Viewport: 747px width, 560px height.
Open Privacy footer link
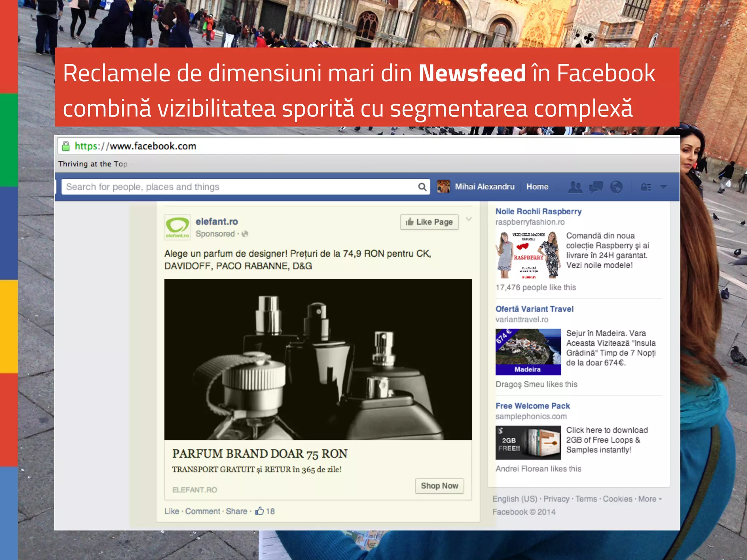point(556,499)
